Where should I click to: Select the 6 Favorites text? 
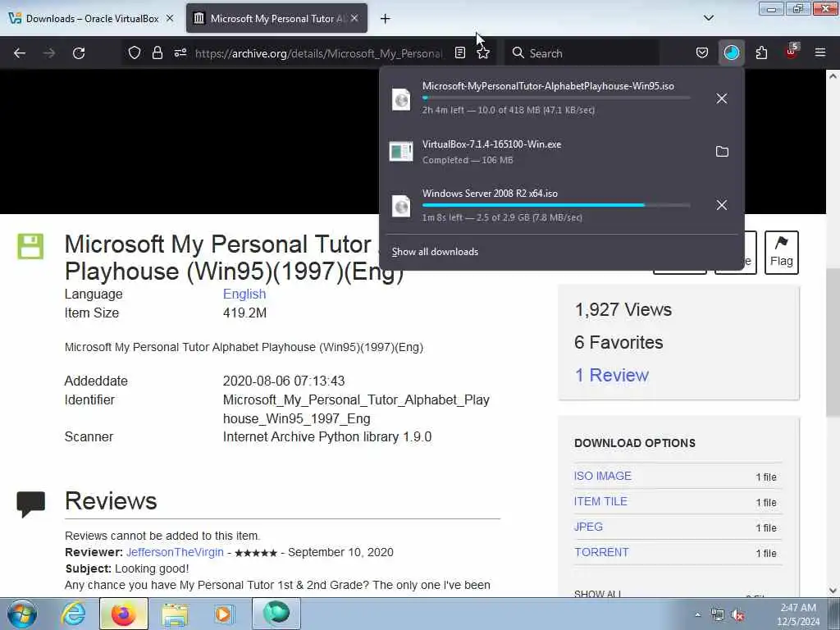pos(619,342)
